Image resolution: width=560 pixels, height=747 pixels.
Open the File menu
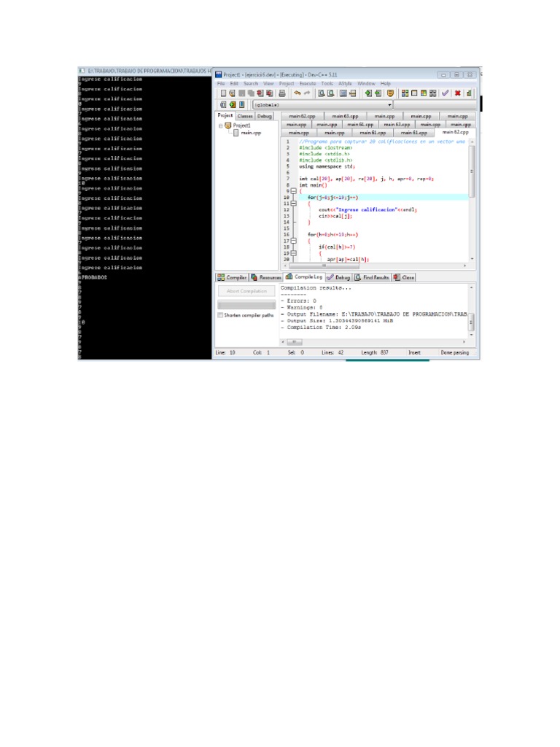pyautogui.click(x=221, y=83)
